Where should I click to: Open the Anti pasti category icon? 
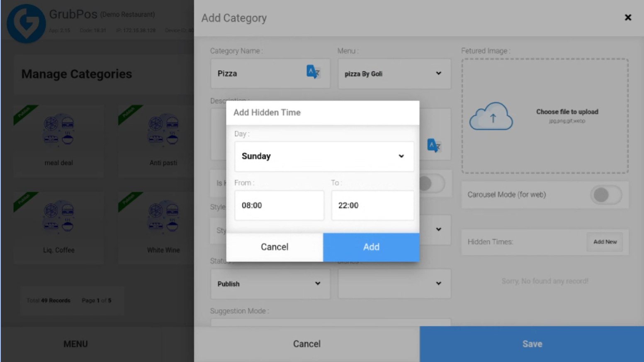pyautogui.click(x=163, y=130)
